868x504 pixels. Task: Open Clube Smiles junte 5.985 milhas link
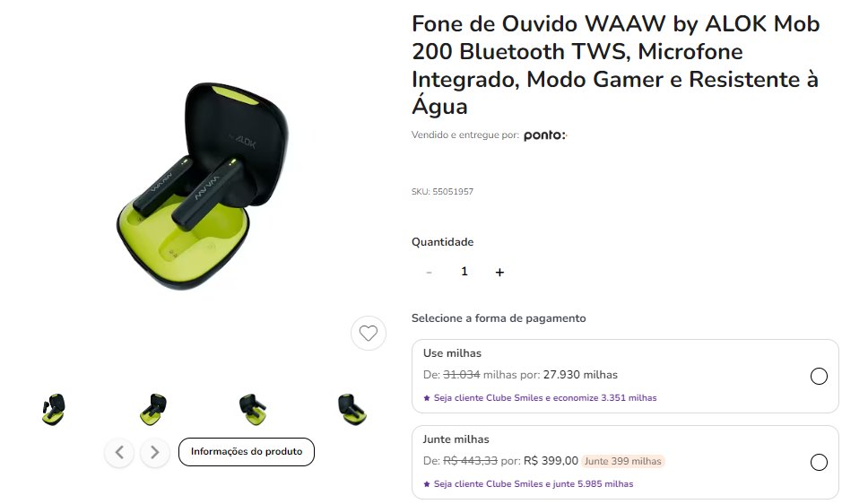click(529, 483)
